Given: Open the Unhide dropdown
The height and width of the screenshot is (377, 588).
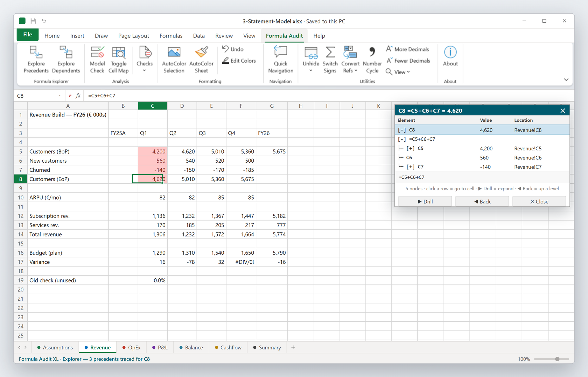Looking at the screenshot, I should [x=311, y=59].
